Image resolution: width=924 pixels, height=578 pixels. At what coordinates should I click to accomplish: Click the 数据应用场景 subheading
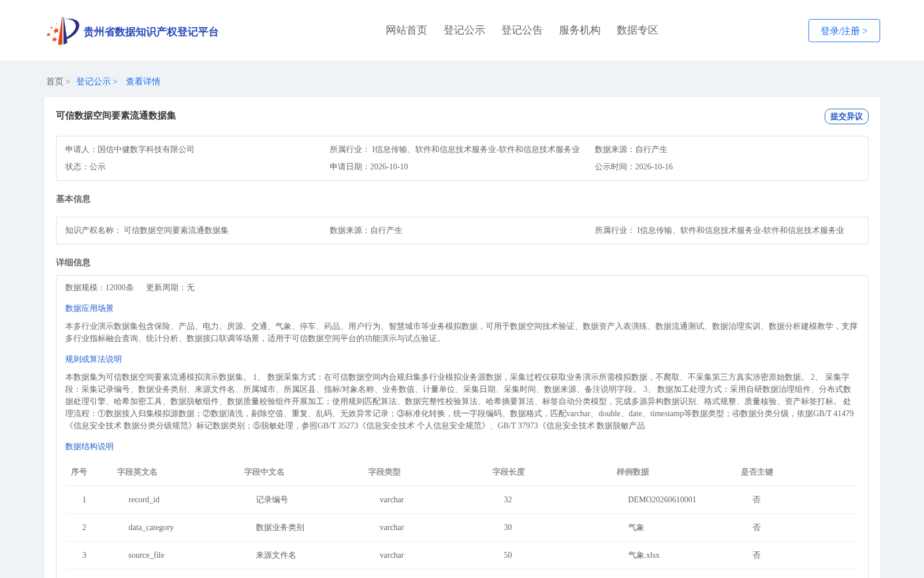coord(90,308)
